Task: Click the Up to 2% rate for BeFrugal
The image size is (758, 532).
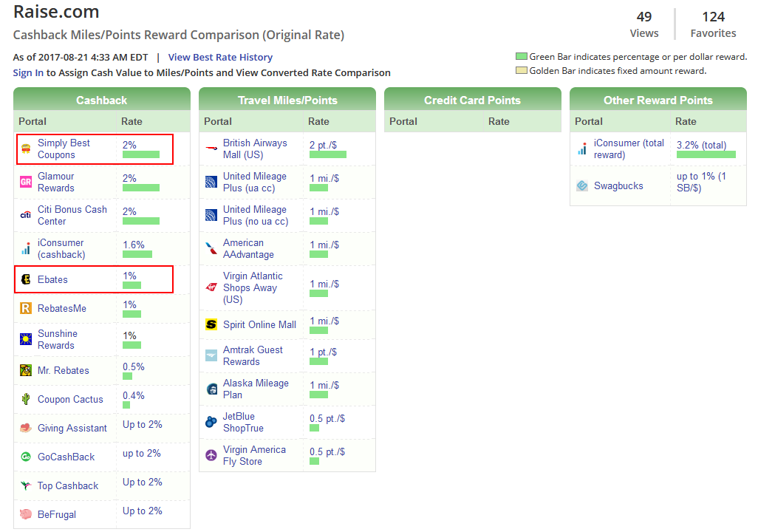Action: tap(142, 511)
